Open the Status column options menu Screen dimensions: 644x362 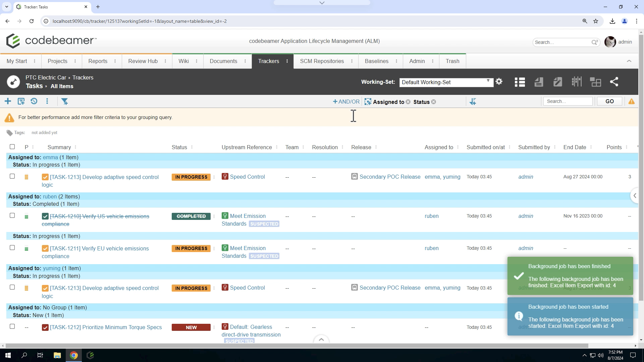192,147
